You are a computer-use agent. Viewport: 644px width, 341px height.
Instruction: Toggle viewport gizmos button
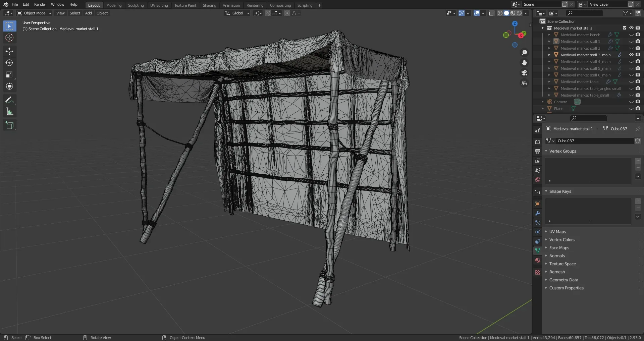tap(462, 13)
